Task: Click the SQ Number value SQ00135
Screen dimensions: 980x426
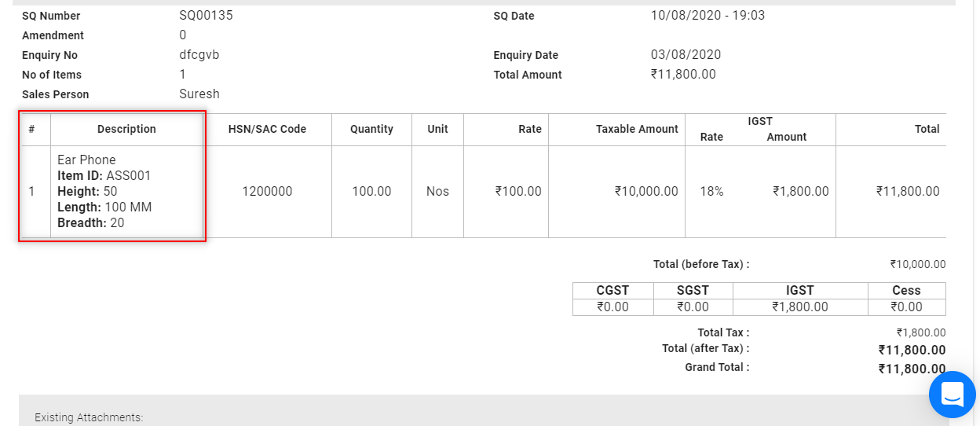Action: 206,16
